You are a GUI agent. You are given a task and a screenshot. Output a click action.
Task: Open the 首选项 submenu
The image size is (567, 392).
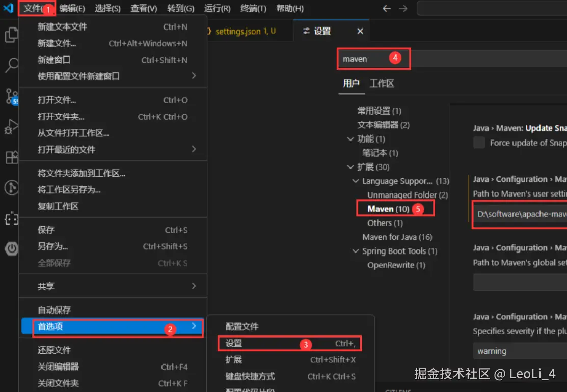113,327
